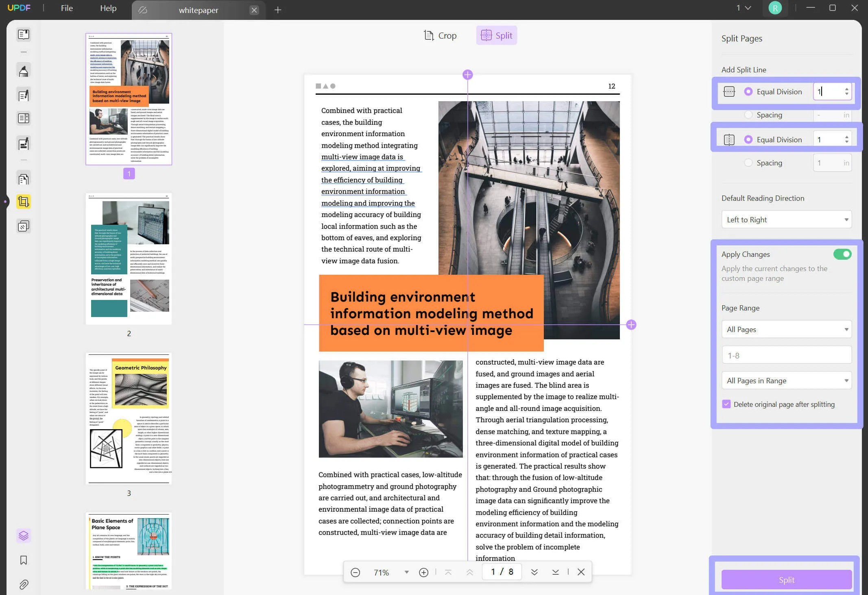Expand the Page Range dropdown menu
868x595 pixels.
pos(786,330)
